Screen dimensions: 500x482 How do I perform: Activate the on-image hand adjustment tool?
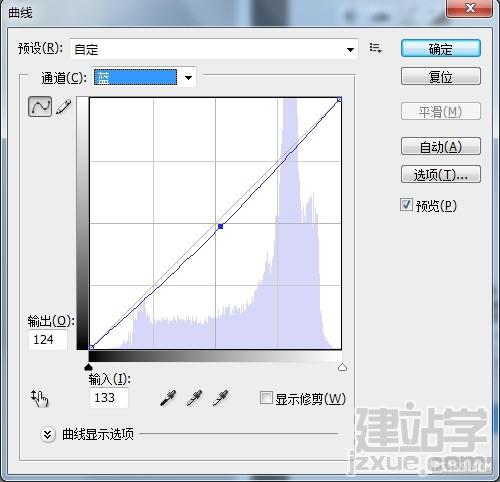point(40,398)
